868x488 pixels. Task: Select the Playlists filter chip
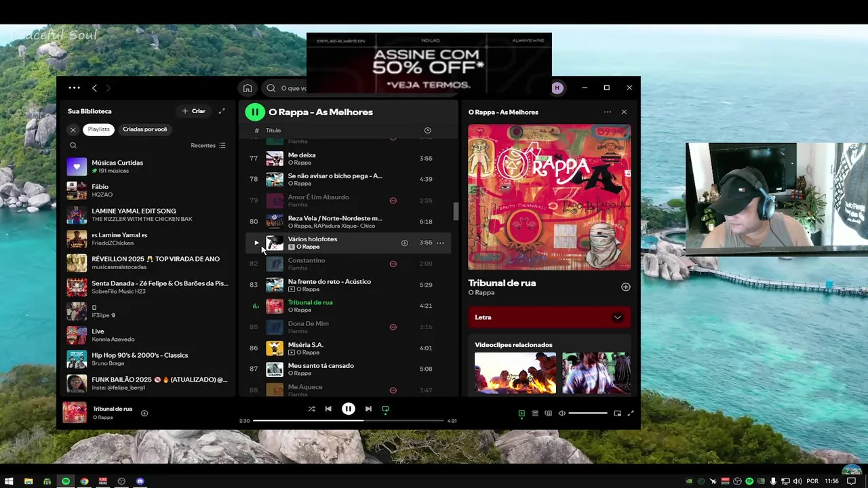[x=98, y=129]
